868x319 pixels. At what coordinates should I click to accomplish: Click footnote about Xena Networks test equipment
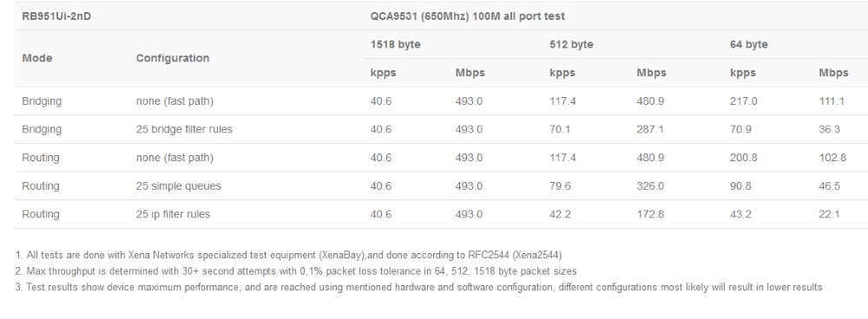tap(288, 255)
